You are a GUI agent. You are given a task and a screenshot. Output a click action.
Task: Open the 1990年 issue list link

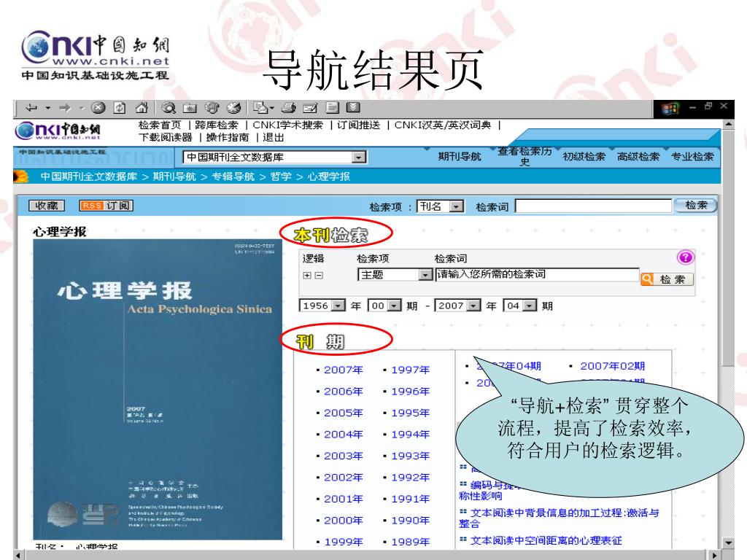click(x=410, y=521)
